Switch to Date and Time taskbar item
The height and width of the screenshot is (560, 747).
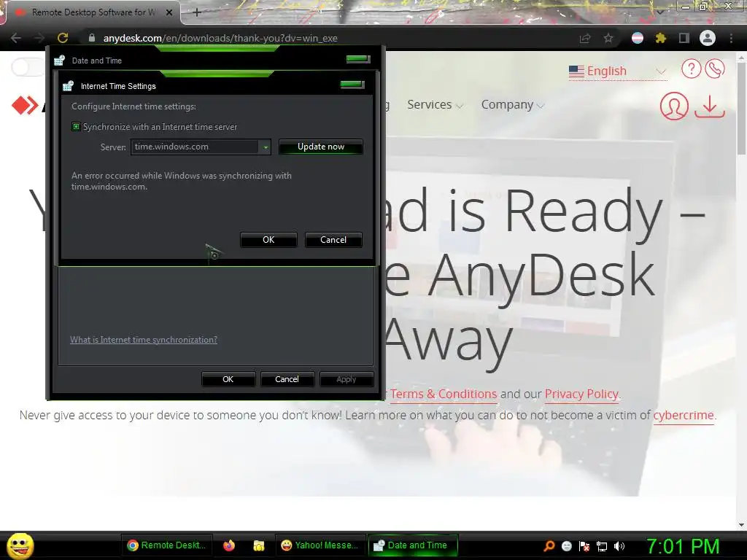pos(413,545)
